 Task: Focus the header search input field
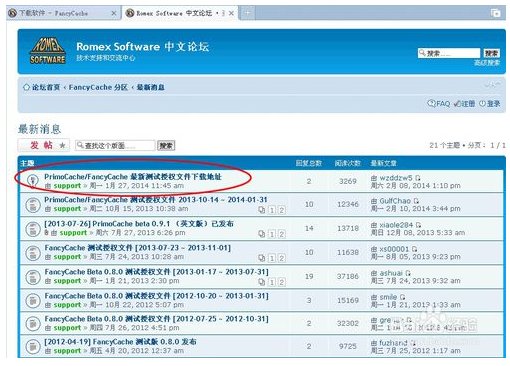tap(449, 53)
